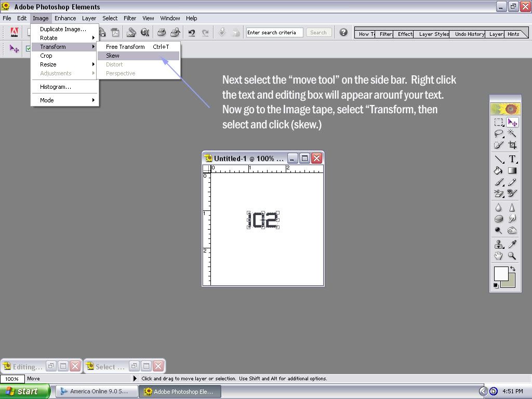532x399 pixels.
Task: Pick the background color swatch
Action: click(x=511, y=284)
